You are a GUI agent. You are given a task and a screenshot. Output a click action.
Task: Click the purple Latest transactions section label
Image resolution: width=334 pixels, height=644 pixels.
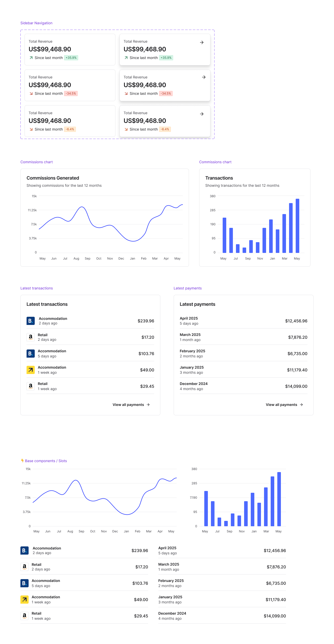37,288
